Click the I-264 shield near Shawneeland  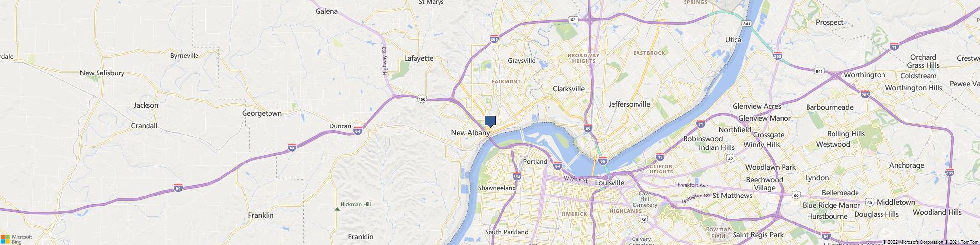(516, 176)
